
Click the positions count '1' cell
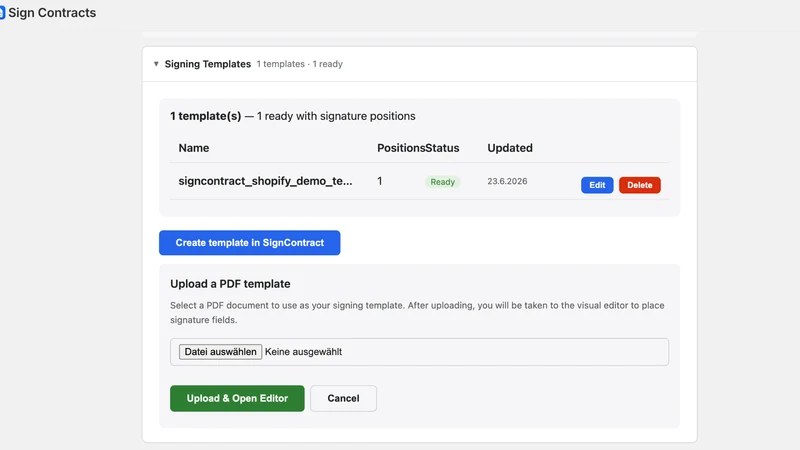[x=380, y=181]
